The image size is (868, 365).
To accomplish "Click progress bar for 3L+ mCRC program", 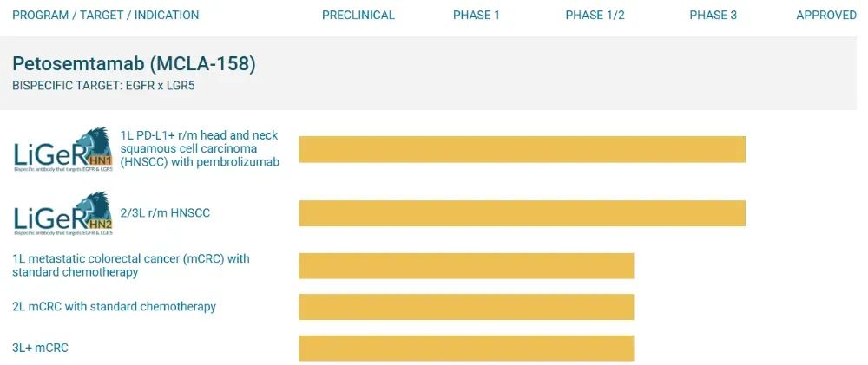I will click(466, 348).
